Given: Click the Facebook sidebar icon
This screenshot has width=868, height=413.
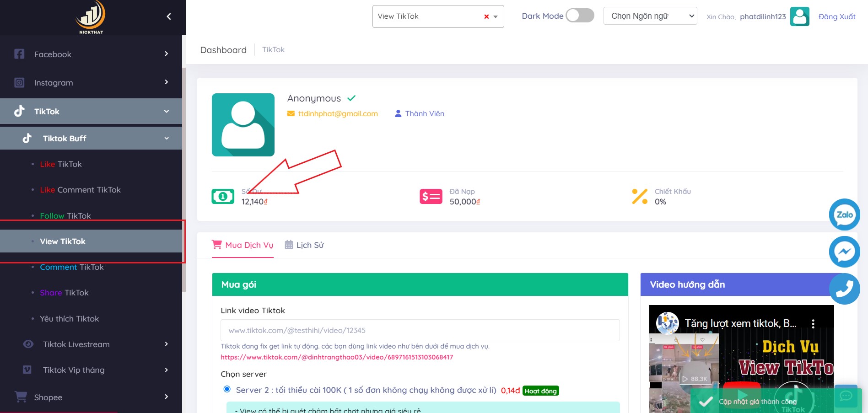Looking at the screenshot, I should [x=19, y=54].
